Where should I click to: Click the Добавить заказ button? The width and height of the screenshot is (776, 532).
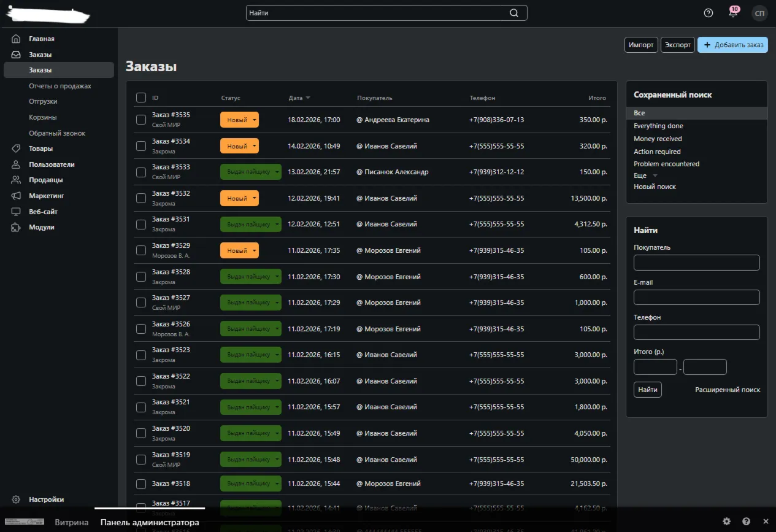(x=732, y=45)
